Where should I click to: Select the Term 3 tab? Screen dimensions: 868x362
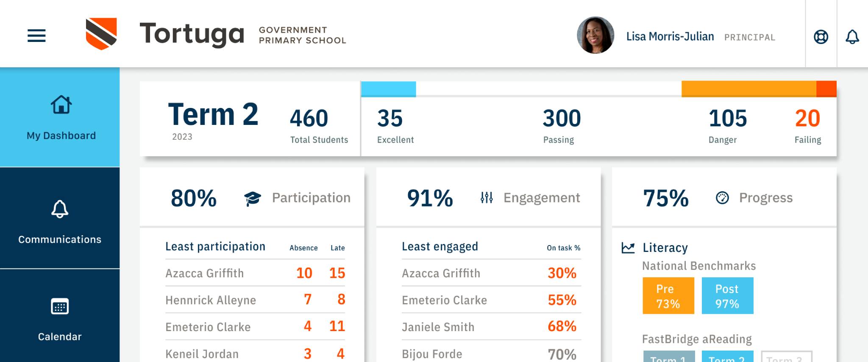coord(786,357)
